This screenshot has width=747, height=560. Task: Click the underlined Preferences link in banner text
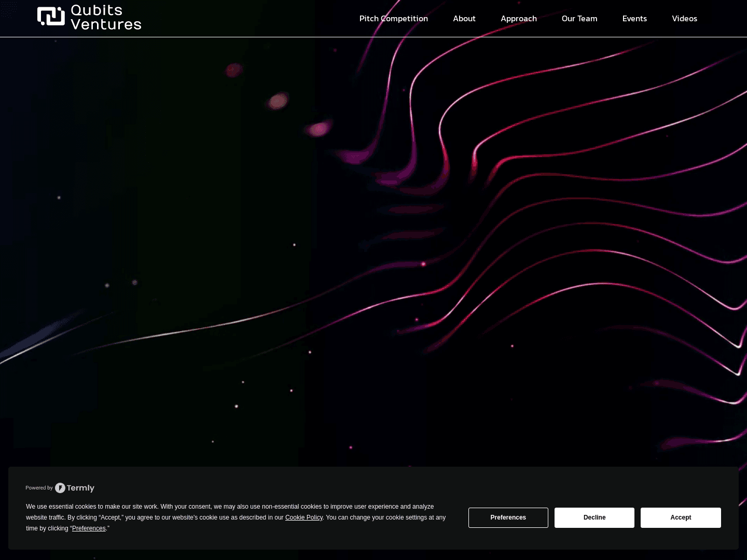(89, 528)
